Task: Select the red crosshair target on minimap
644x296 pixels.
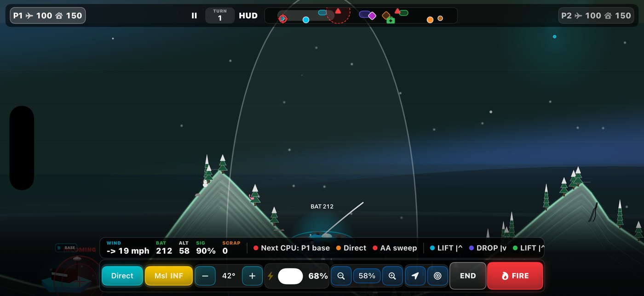Action: 282,18
